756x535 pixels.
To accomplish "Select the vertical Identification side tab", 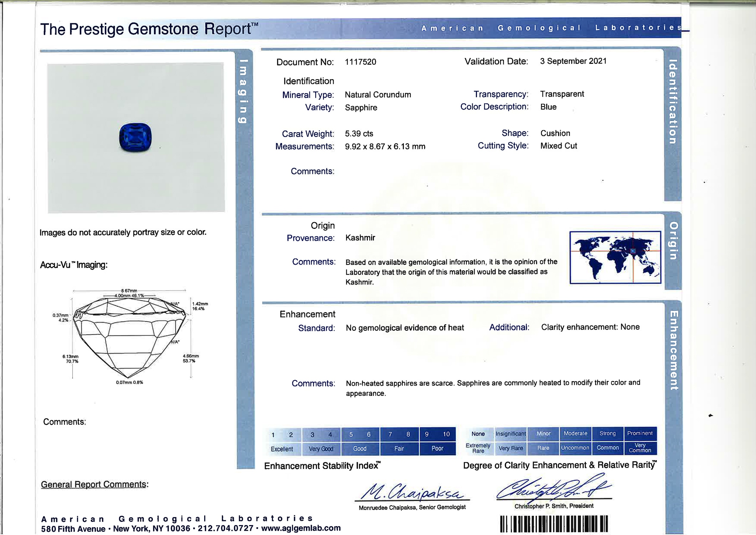I will coord(672,102).
